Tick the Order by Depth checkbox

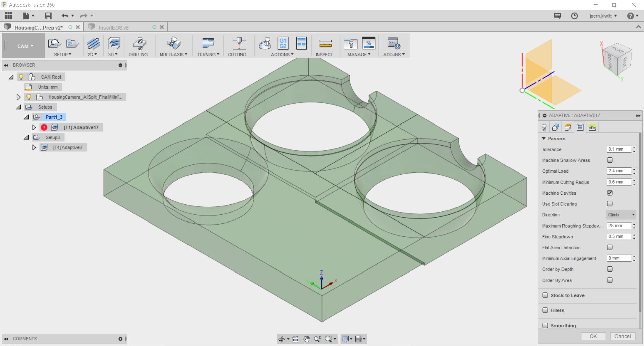(610, 269)
